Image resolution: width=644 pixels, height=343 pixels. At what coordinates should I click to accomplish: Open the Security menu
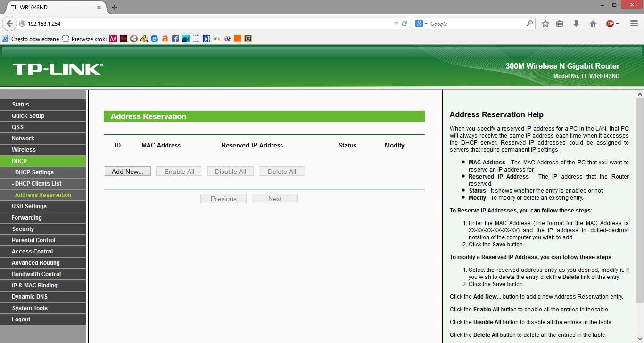tap(43, 229)
